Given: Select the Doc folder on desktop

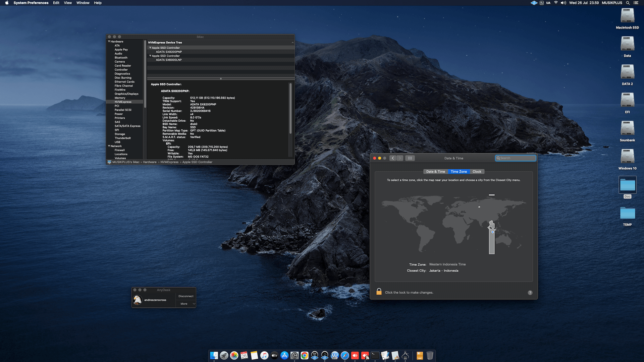Looking at the screenshot, I should click(x=627, y=185).
